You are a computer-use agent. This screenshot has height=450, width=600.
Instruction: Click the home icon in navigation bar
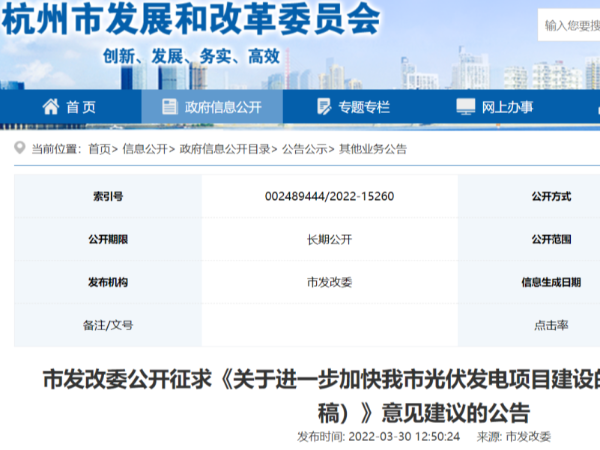click(x=51, y=107)
